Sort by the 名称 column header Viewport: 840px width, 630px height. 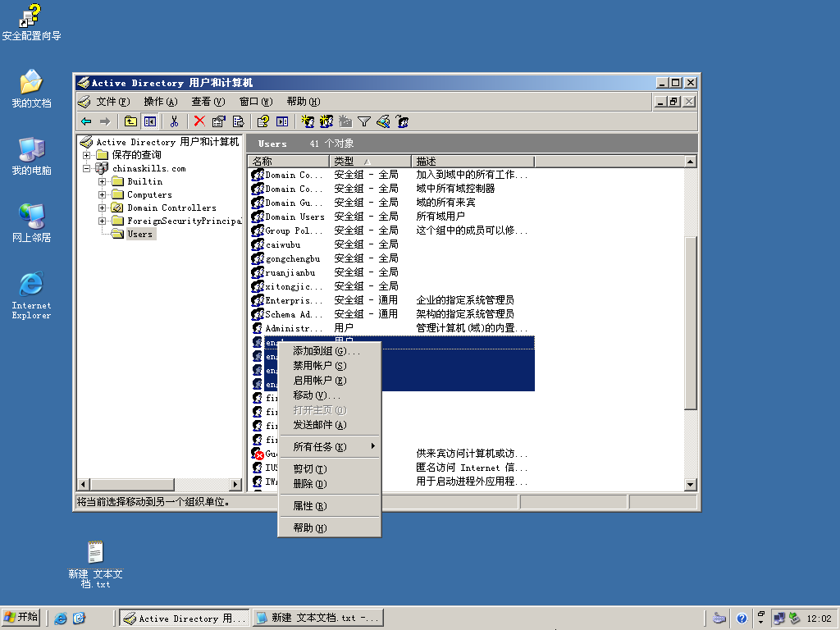pos(288,162)
